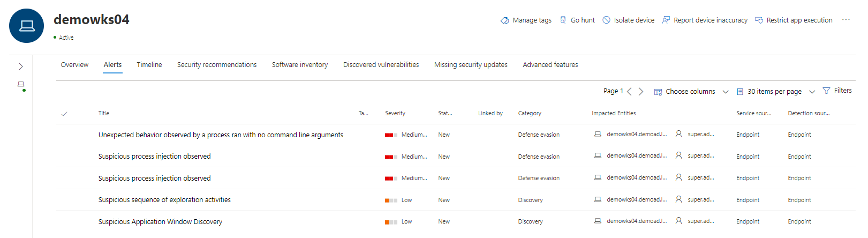Open the 30 items per page dropdown
The height and width of the screenshot is (238, 868).
coord(775,92)
